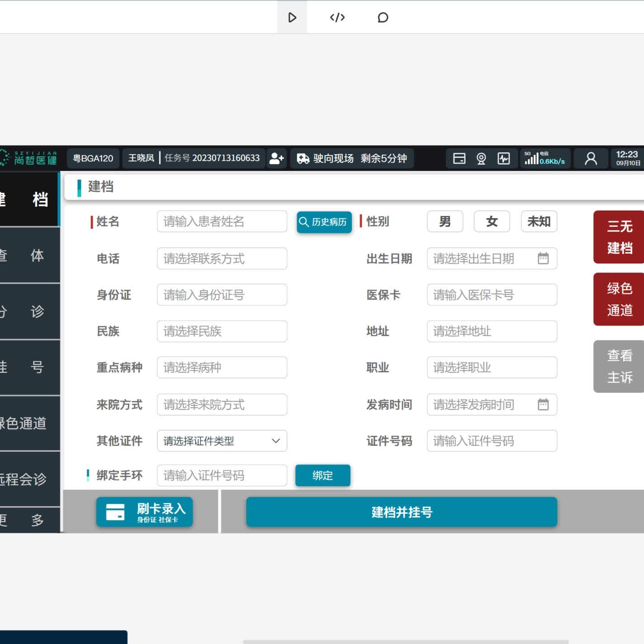Click the 姓名 patient name input field
The height and width of the screenshot is (644, 644).
222,221
